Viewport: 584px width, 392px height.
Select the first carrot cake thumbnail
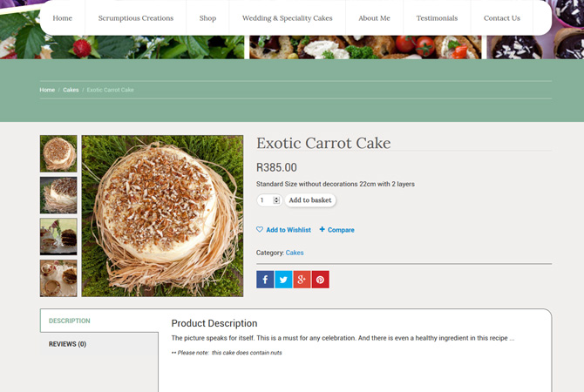pos(58,154)
